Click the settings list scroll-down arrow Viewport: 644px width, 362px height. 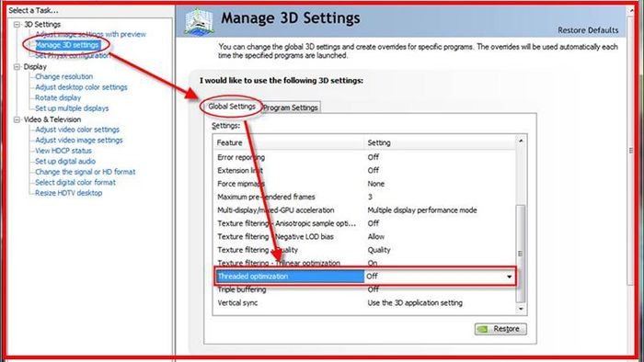coord(521,309)
